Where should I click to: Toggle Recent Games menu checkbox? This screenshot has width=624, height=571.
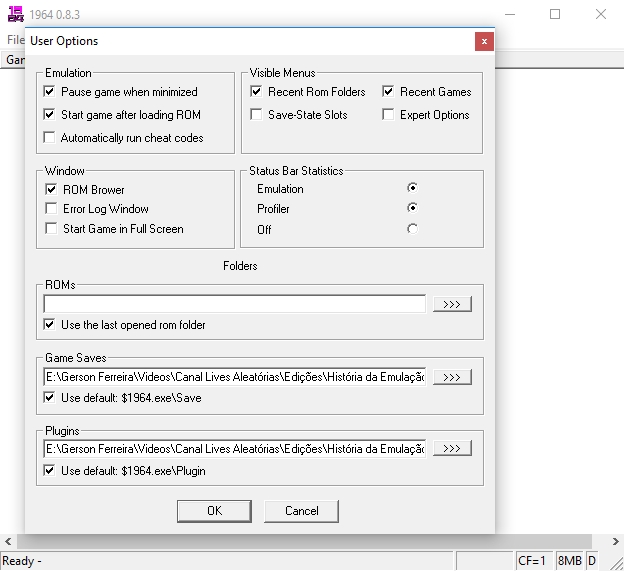388,92
